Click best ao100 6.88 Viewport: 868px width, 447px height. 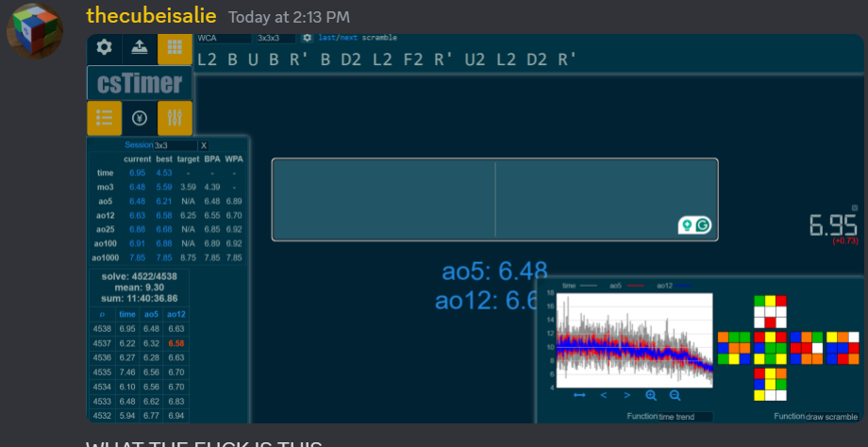(164, 243)
